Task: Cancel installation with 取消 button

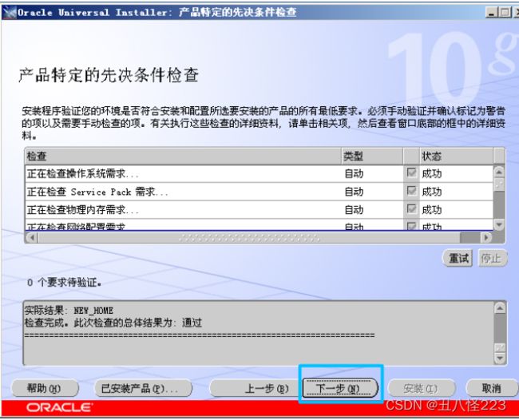Action: click(x=492, y=388)
